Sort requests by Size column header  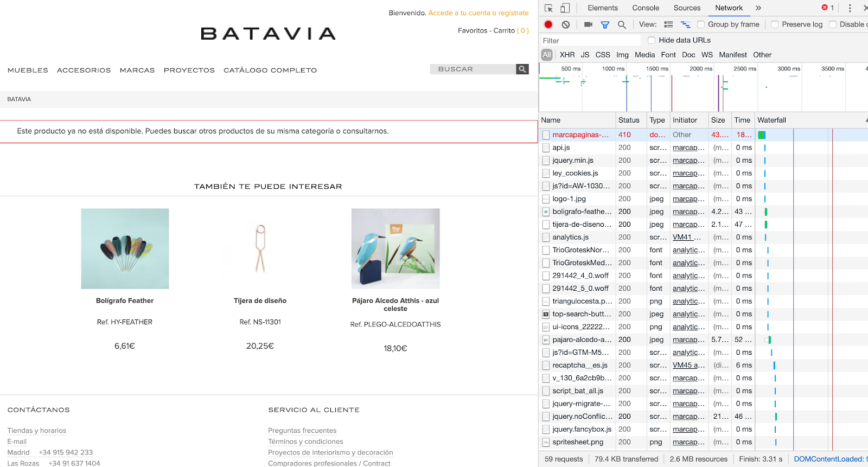[719, 120]
